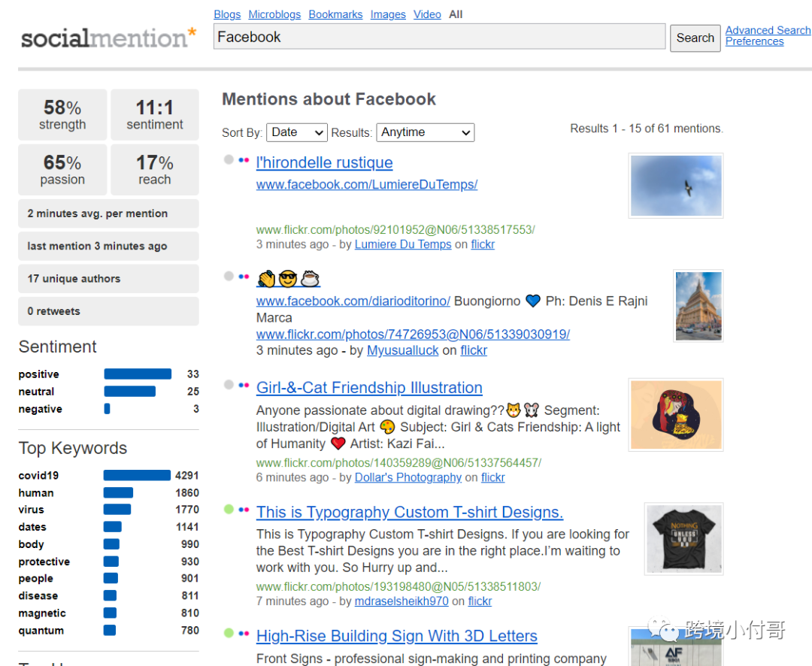Open the Results Anytime dropdown
The width and height of the screenshot is (812, 666).
[426, 132]
